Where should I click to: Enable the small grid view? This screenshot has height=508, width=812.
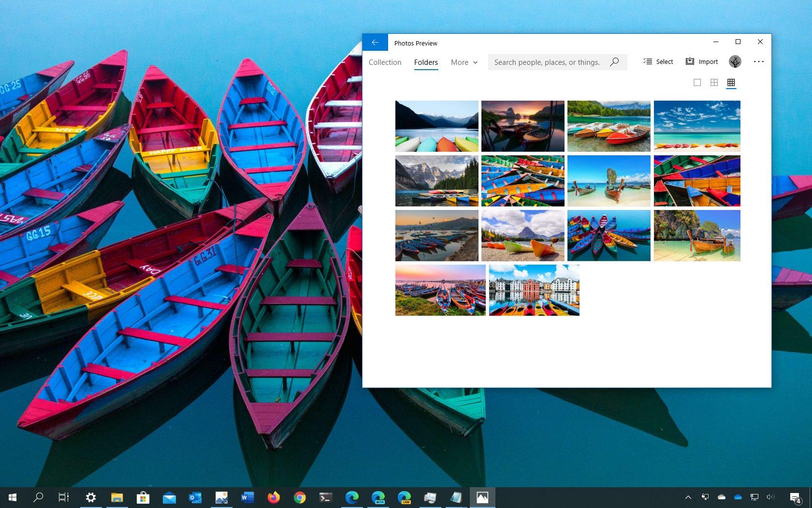pos(731,82)
